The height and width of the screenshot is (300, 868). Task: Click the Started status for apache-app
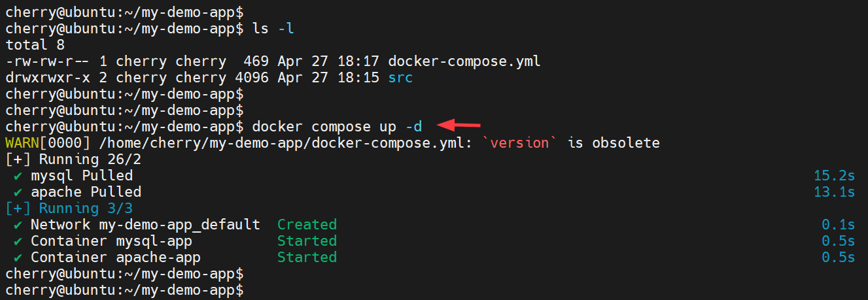click(307, 258)
